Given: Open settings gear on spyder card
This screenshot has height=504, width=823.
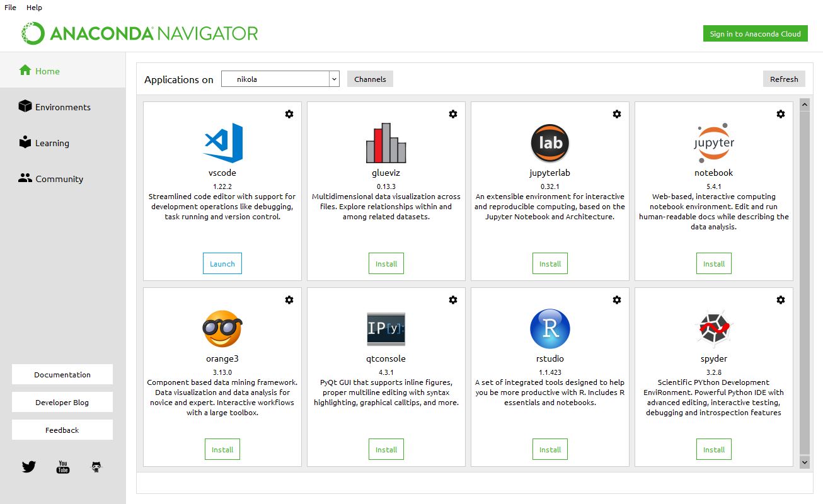Looking at the screenshot, I should click(781, 300).
